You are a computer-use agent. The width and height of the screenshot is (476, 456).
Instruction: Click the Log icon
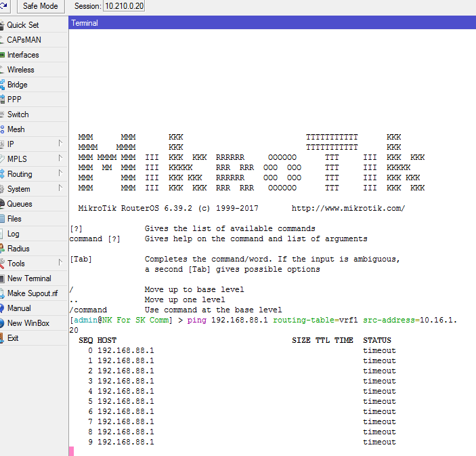(2, 234)
